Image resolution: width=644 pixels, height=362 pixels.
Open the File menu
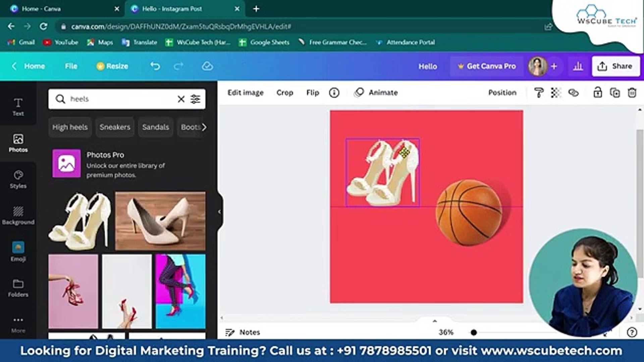[x=71, y=66]
